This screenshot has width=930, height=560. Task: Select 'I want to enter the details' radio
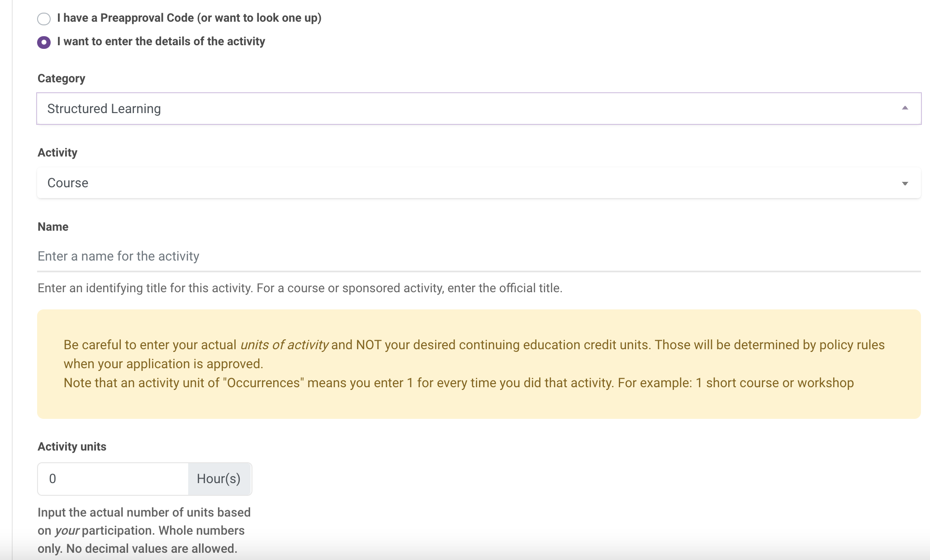coord(44,42)
